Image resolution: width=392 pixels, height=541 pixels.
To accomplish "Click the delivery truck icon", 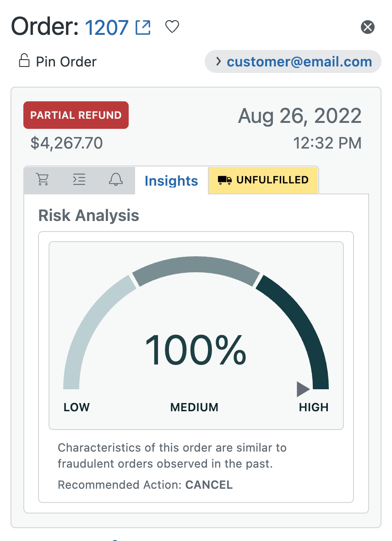I will pos(224,180).
